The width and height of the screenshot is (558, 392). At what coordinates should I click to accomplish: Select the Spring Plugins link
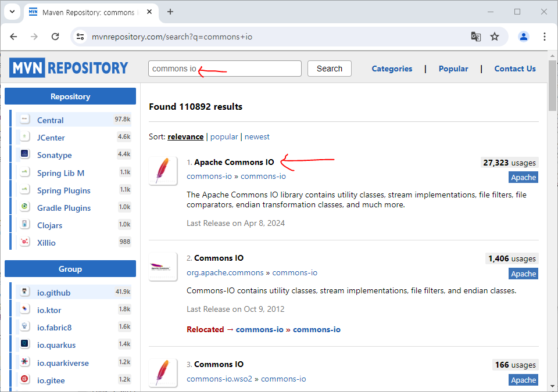[64, 190]
